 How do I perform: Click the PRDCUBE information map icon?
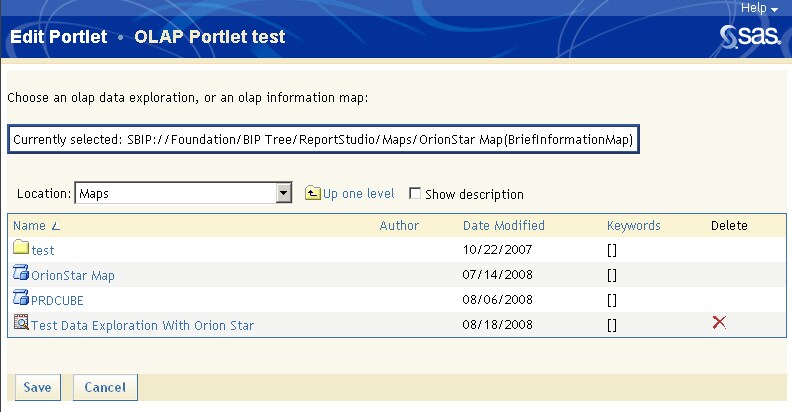tap(21, 298)
